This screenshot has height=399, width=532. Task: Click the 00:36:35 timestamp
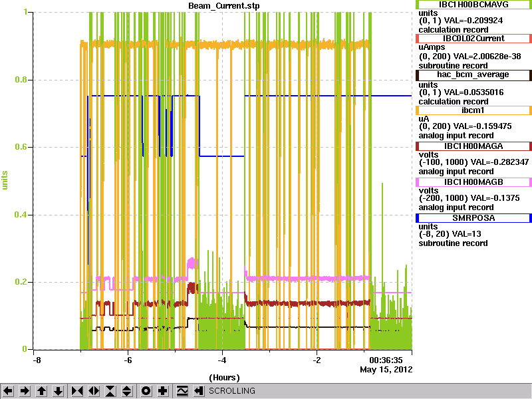tap(386, 360)
